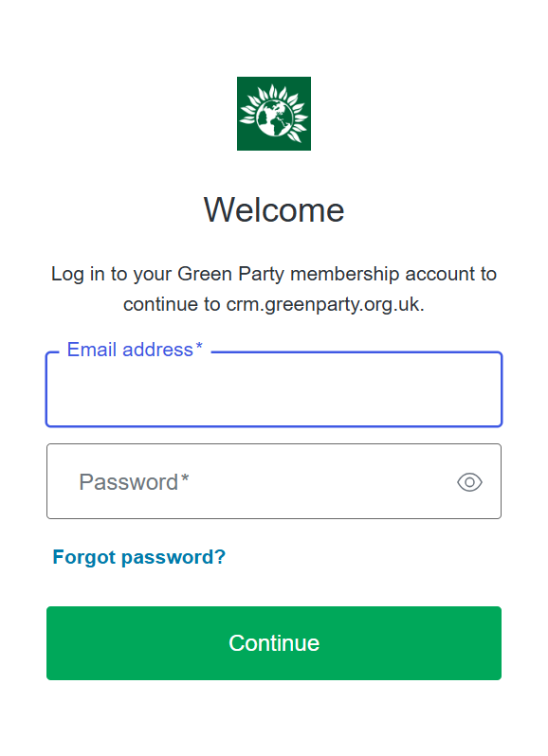Focus the Email address input field
This screenshot has height=756, width=548.
pyautogui.click(x=273, y=389)
